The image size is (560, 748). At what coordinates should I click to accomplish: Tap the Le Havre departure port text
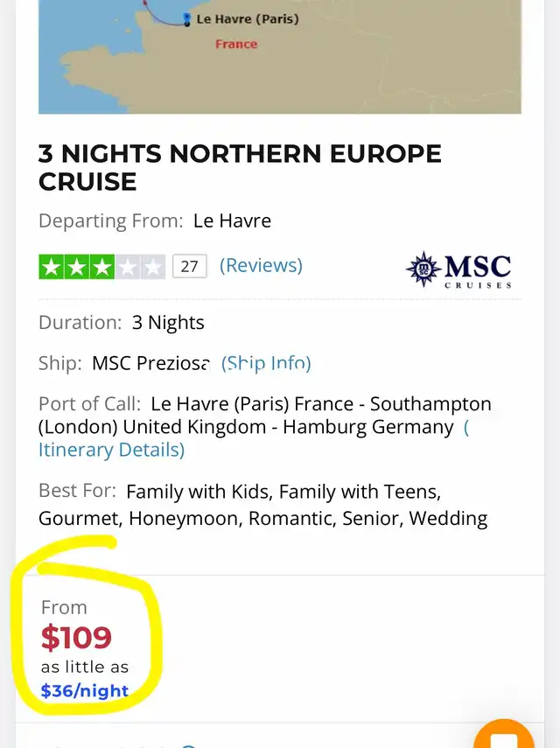click(x=232, y=221)
